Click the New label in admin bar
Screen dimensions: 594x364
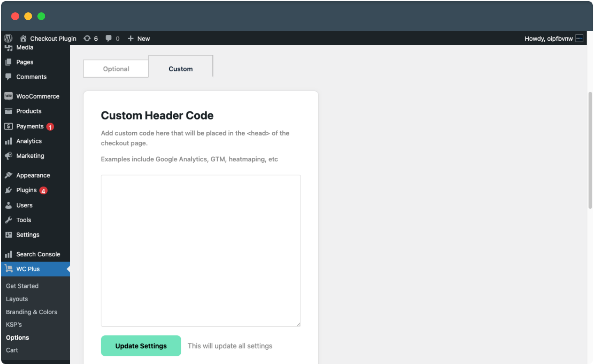coord(143,39)
